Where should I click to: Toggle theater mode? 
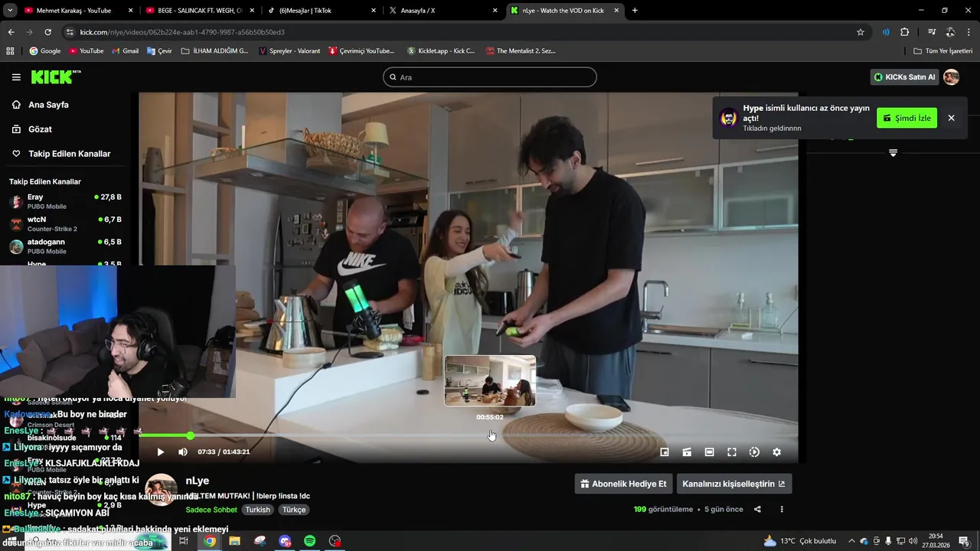coord(709,452)
